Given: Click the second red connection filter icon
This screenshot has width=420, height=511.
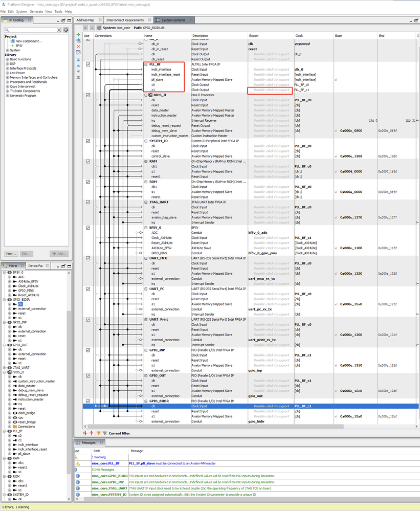Looking at the screenshot, I should [x=92, y=433].
